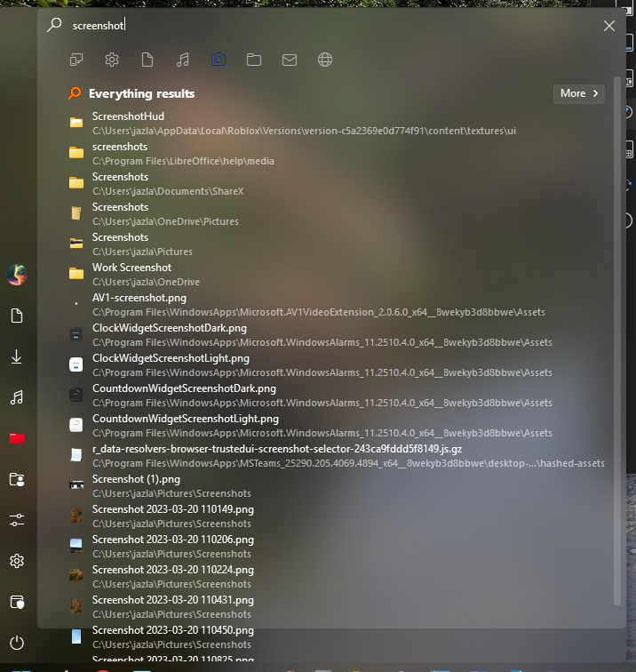The height and width of the screenshot is (672, 636).
Task: Open Screenshot 2023-03-20 110149.png
Action: (172, 509)
